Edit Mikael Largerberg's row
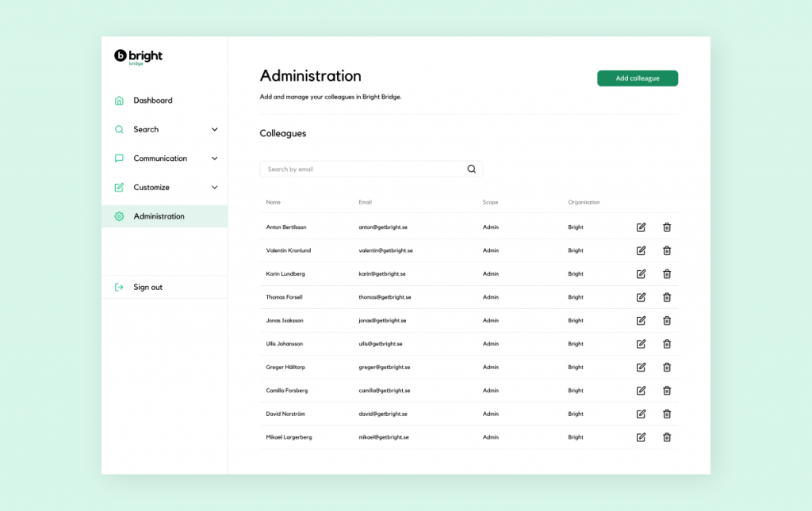 click(641, 437)
